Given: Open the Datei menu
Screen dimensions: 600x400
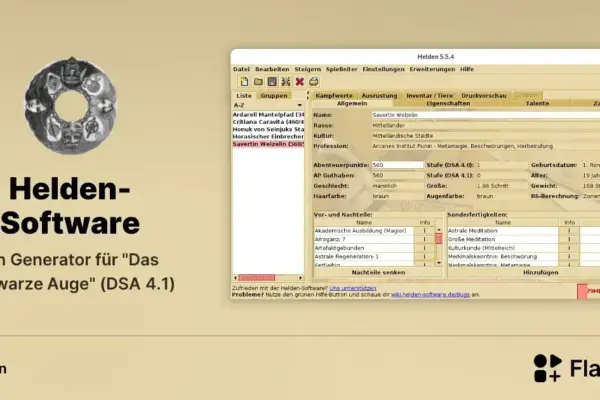Looking at the screenshot, I should pyautogui.click(x=241, y=69).
